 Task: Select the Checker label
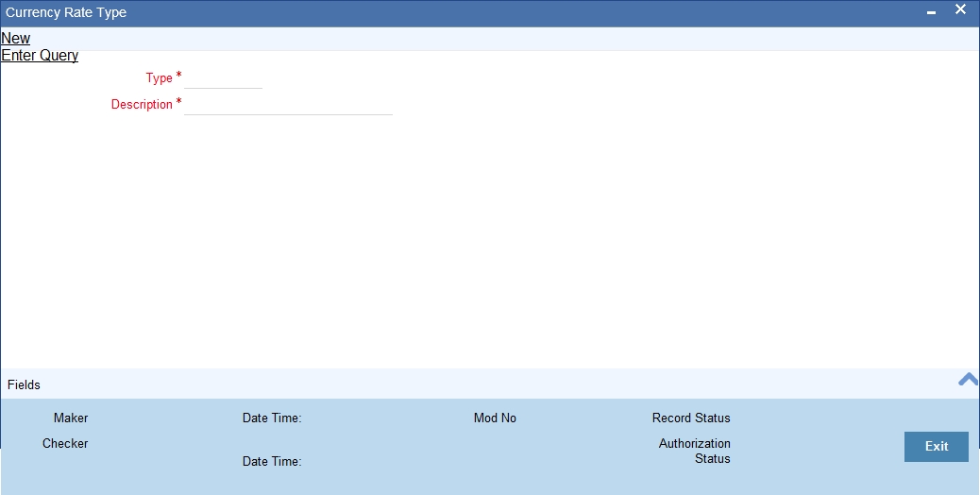tap(65, 444)
